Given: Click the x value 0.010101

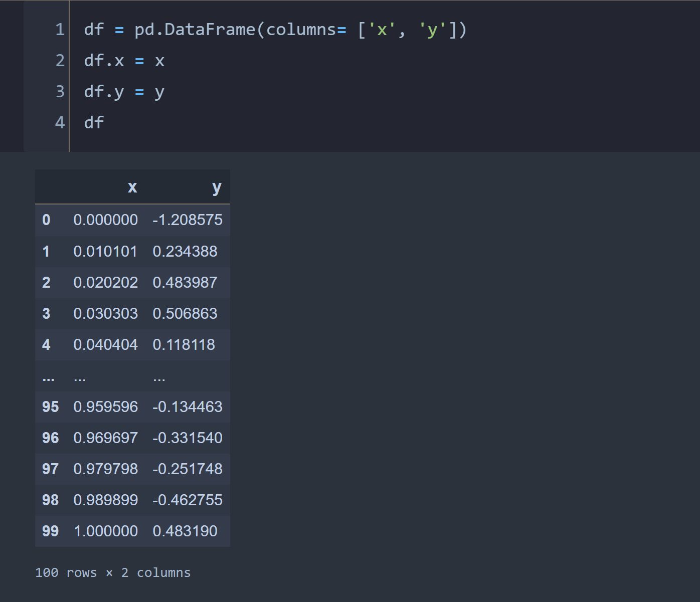Looking at the screenshot, I should (x=105, y=251).
